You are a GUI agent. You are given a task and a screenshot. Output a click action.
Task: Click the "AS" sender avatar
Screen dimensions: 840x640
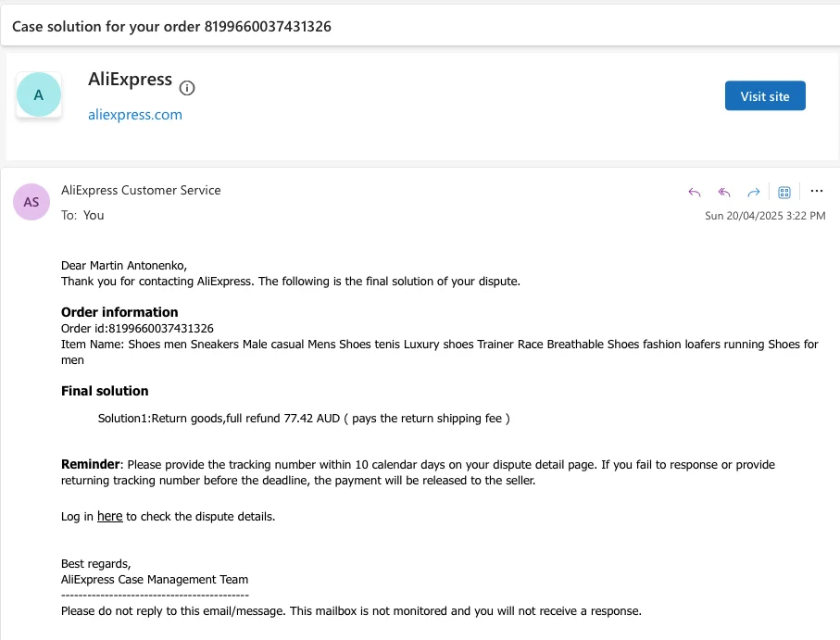(31, 201)
